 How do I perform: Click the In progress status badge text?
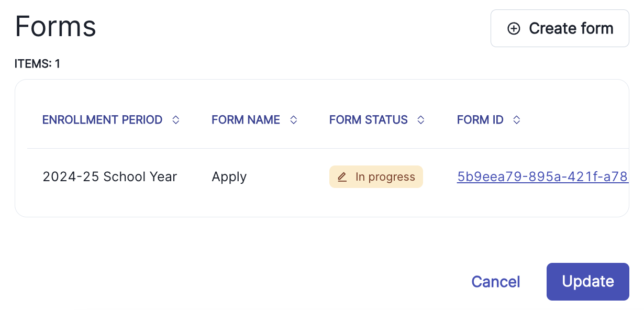pos(385,177)
